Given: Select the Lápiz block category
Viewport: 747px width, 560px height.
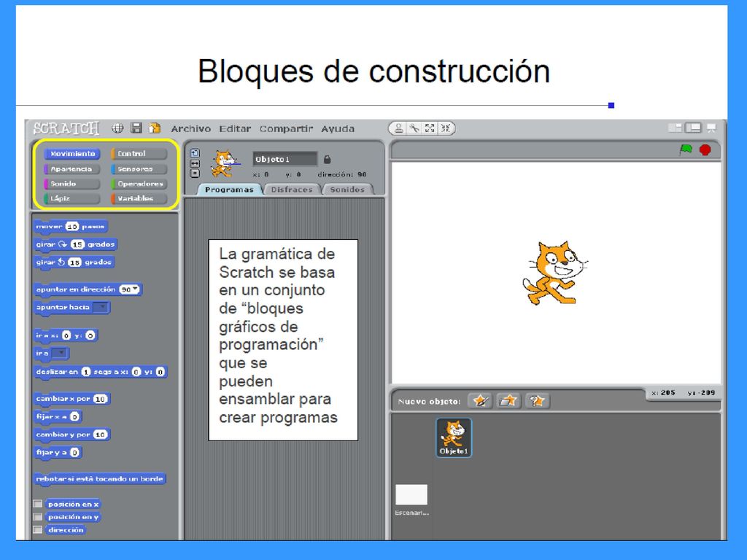Looking at the screenshot, I should click(x=72, y=198).
